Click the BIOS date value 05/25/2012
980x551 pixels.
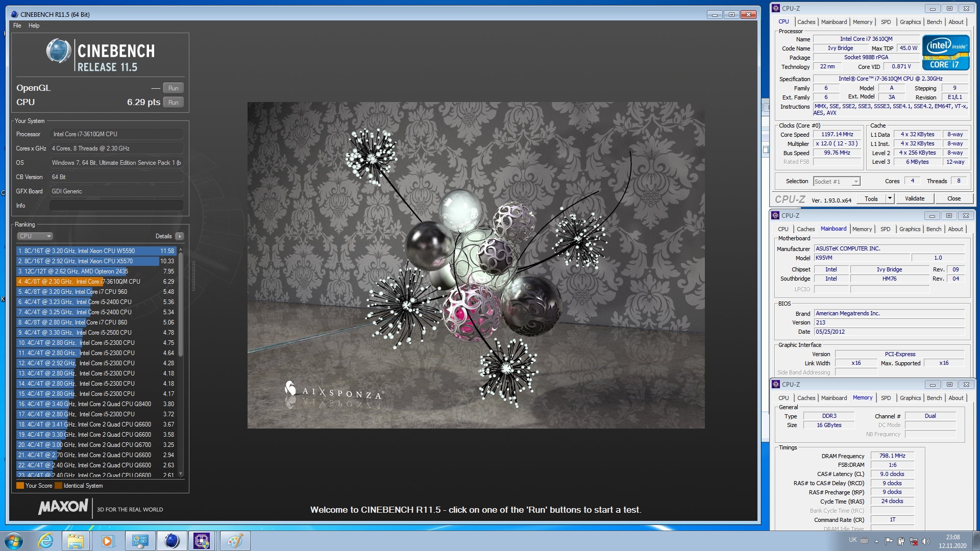(x=889, y=332)
